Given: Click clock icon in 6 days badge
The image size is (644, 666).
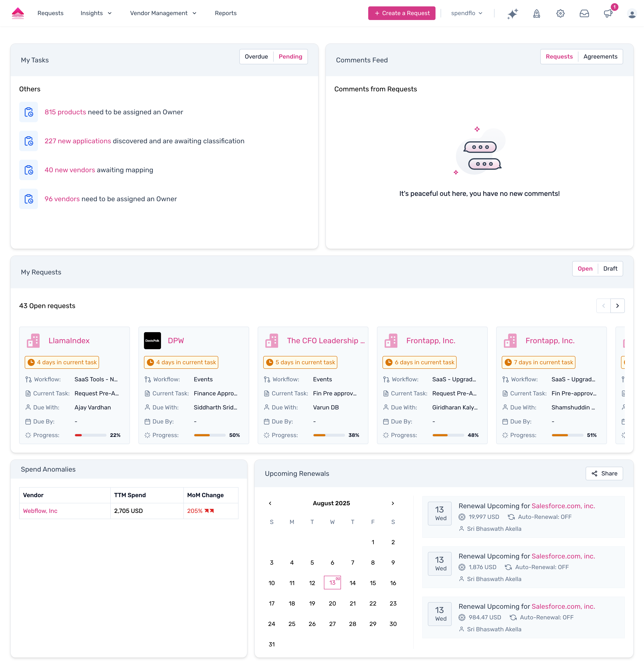Looking at the screenshot, I should tap(389, 363).
